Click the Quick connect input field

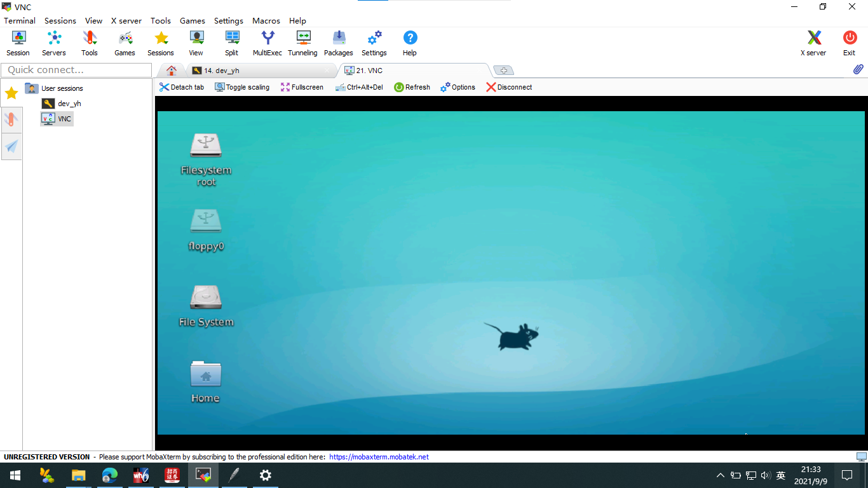[76, 70]
